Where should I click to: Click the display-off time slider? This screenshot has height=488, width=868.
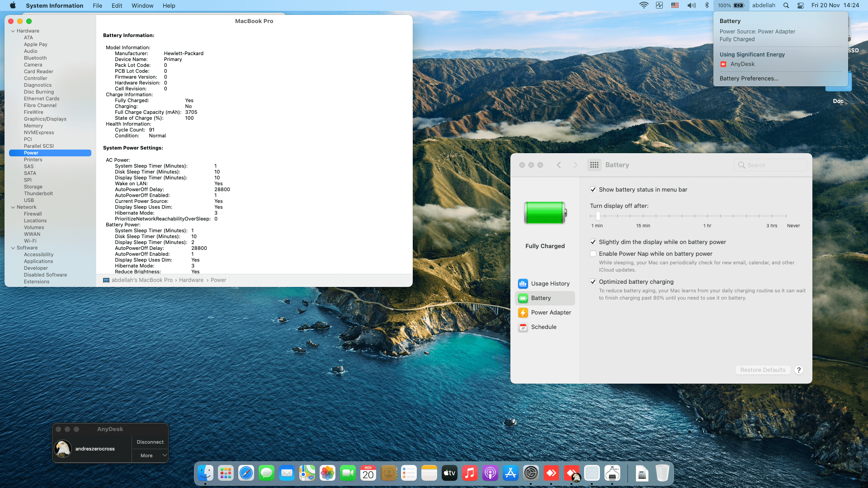pyautogui.click(x=598, y=216)
